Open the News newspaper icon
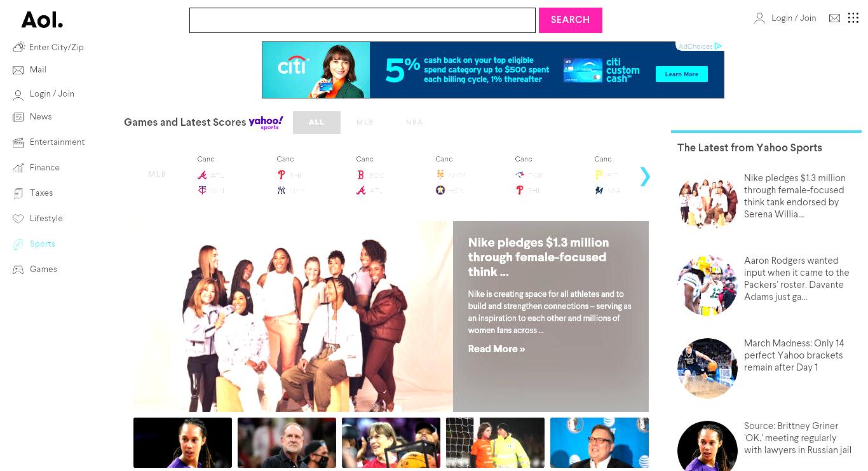The image size is (868, 471). point(18,117)
